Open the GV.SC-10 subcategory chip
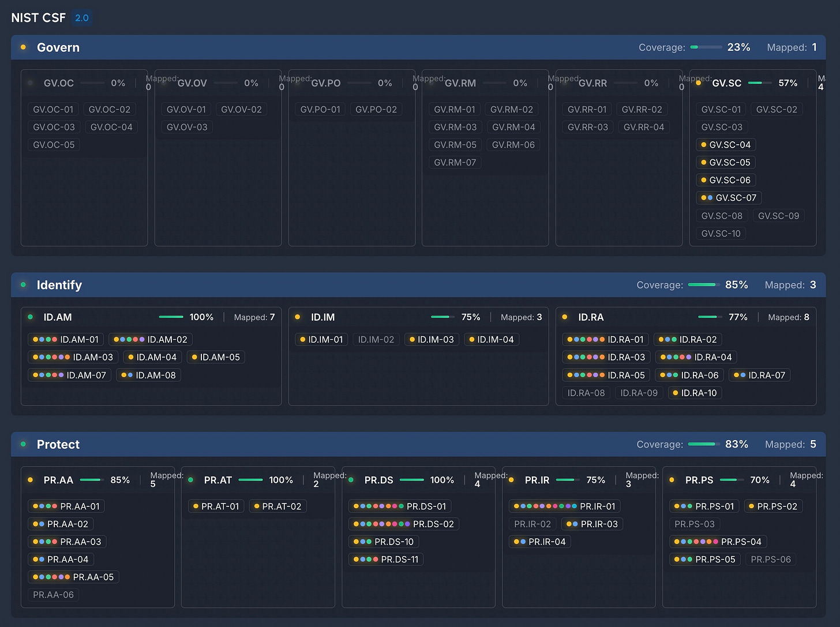 click(721, 234)
